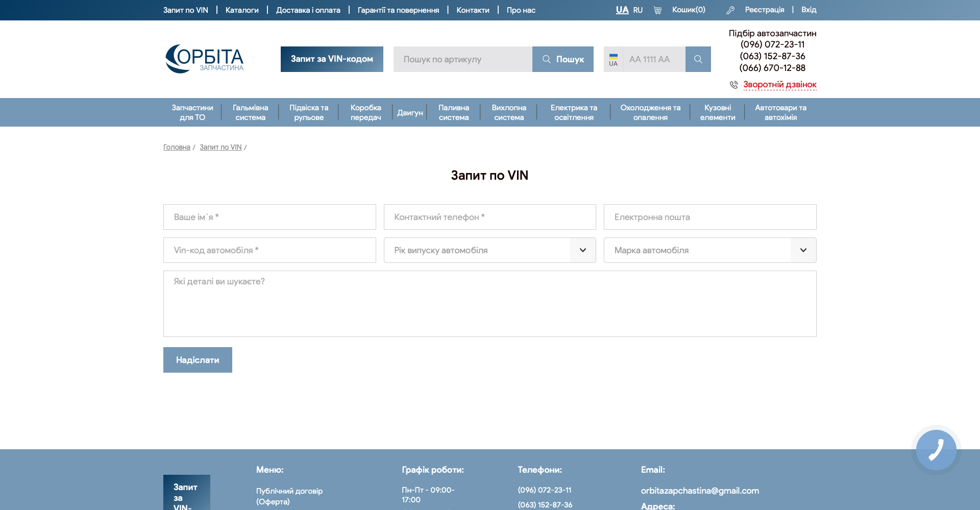Viewport: 980px width, 510px height.
Task: Click footer phone (096) 072-23-11
Action: (545, 490)
